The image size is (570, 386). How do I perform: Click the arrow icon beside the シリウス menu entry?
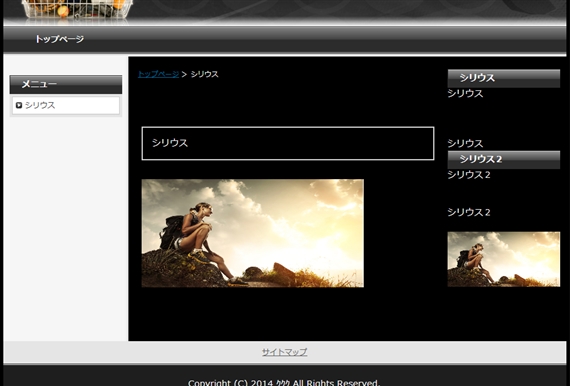click(x=19, y=105)
